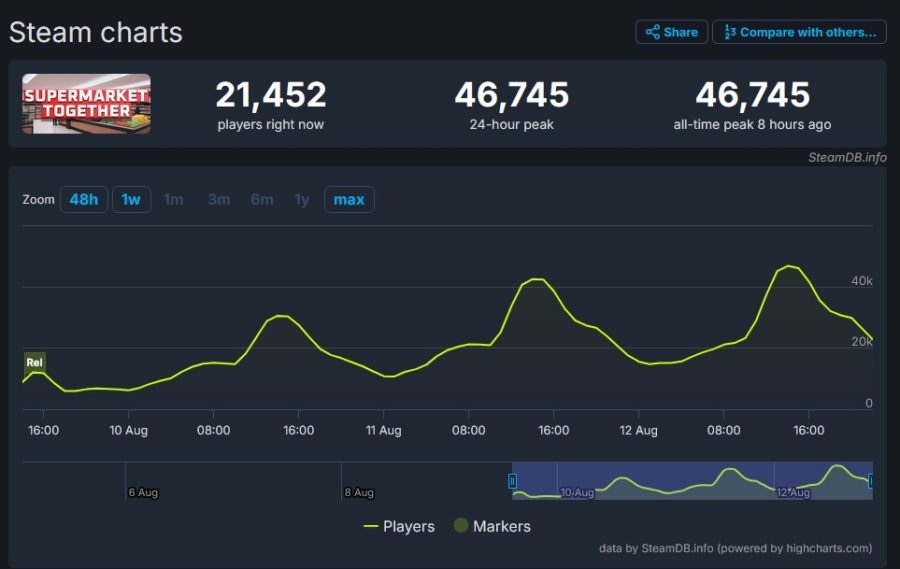
Task: Click the all-time peak 8 hours ago text
Action: point(752,125)
